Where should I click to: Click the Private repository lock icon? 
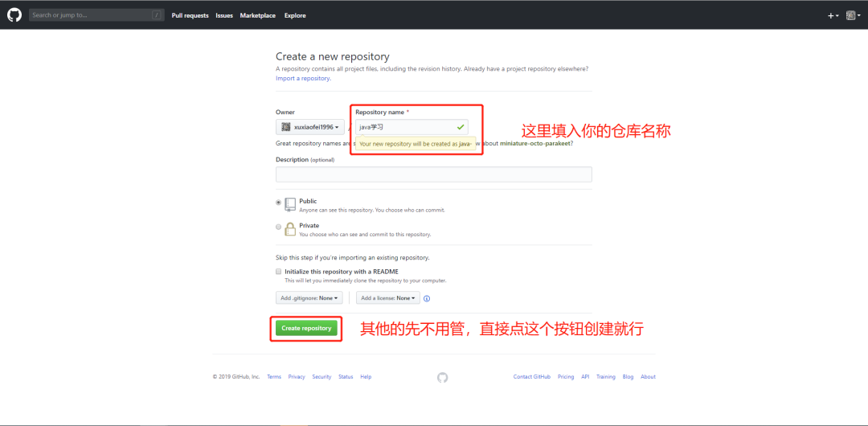[x=290, y=229]
